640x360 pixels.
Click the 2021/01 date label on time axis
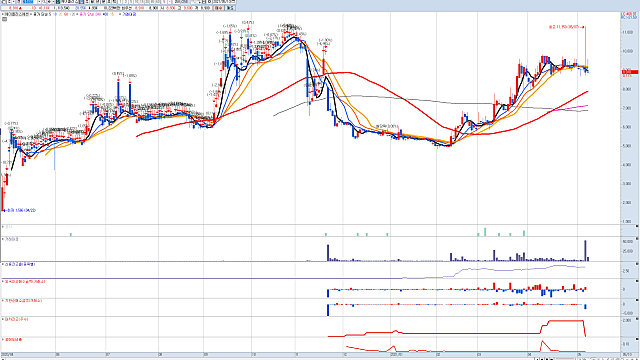tap(397, 355)
